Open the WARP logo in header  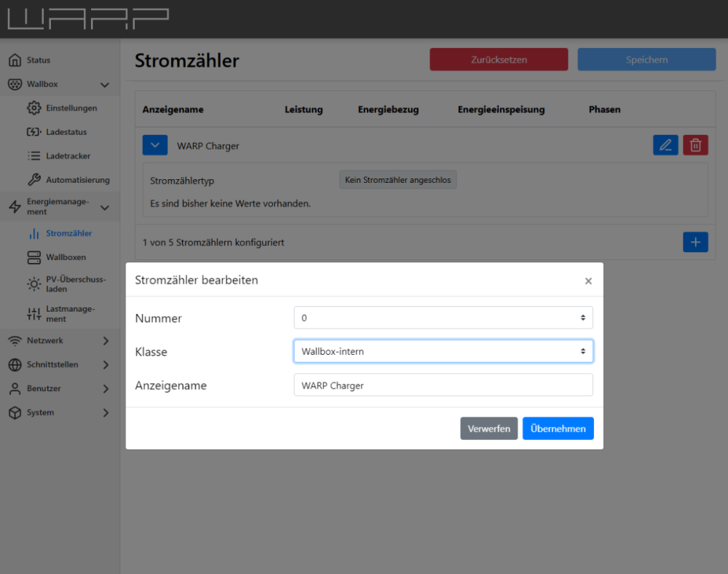pyautogui.click(x=88, y=19)
